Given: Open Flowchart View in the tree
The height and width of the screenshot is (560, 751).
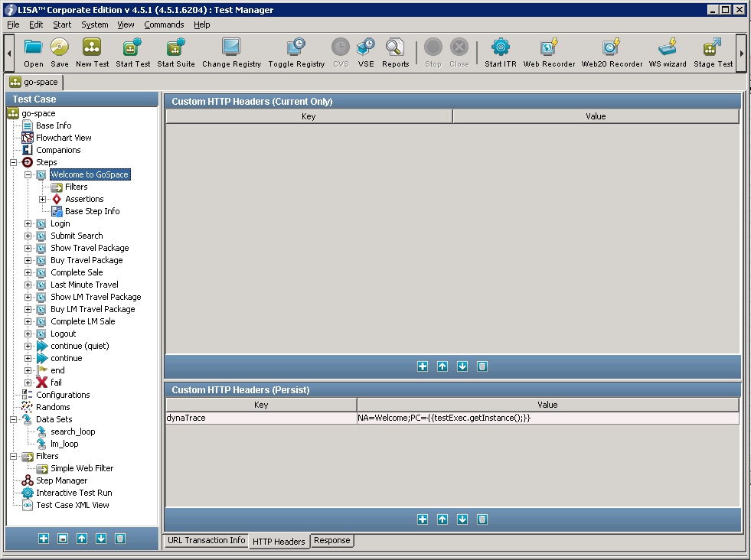Looking at the screenshot, I should 64,138.
